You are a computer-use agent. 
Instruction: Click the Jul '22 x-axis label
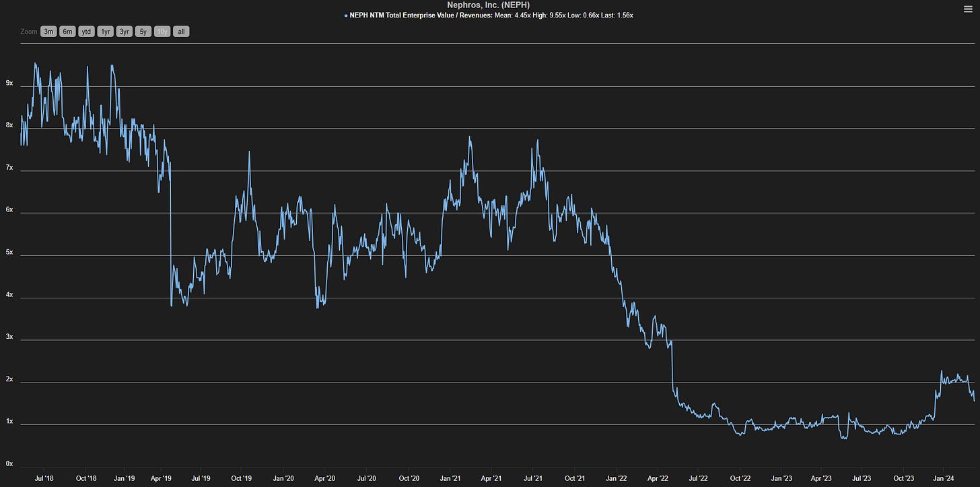coord(699,478)
